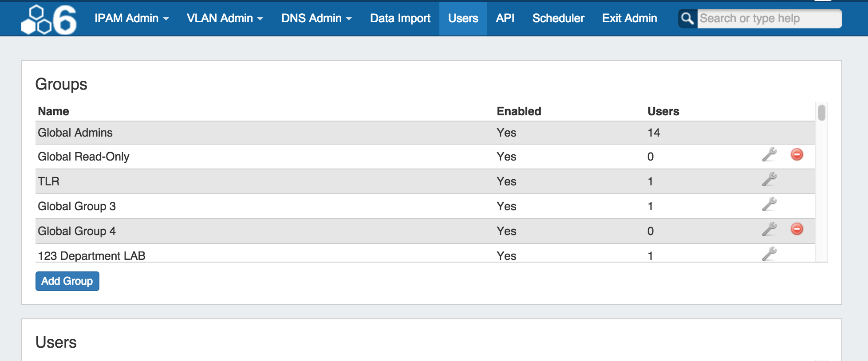Click the 6connect hexagon logo
Image resolution: width=868 pixels, height=361 pixels.
click(49, 19)
